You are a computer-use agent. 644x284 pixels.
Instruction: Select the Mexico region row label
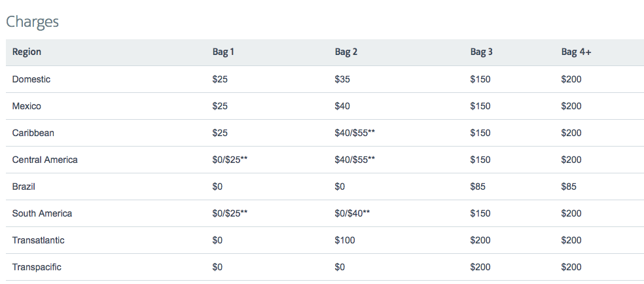[x=27, y=106]
